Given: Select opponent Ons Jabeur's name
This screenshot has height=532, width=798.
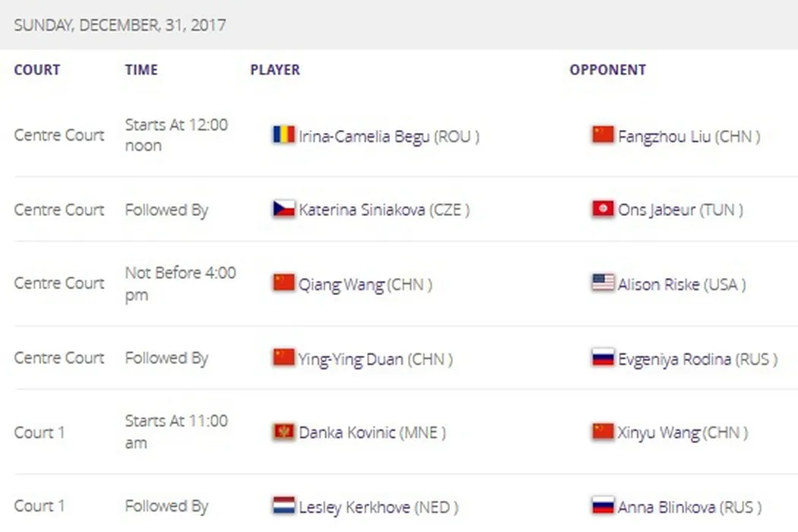Looking at the screenshot, I should pyautogui.click(x=657, y=210).
